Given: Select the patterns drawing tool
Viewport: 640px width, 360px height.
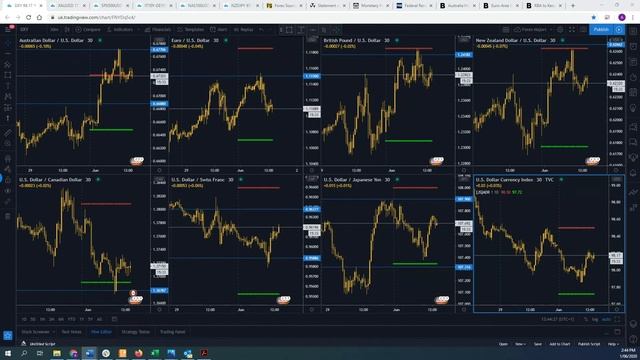Looking at the screenshot, I should coord(8,97).
